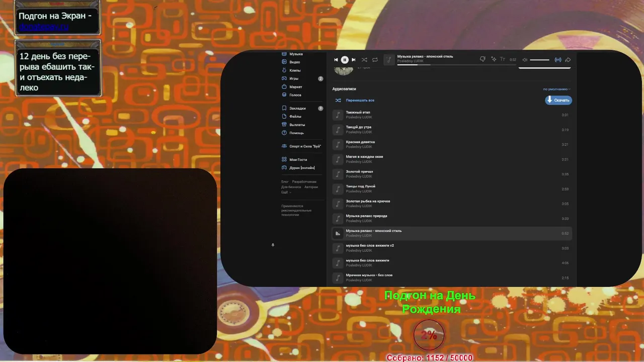Open Файлы in the sidebar
Image resolution: width=644 pixels, height=362 pixels.
point(295,117)
